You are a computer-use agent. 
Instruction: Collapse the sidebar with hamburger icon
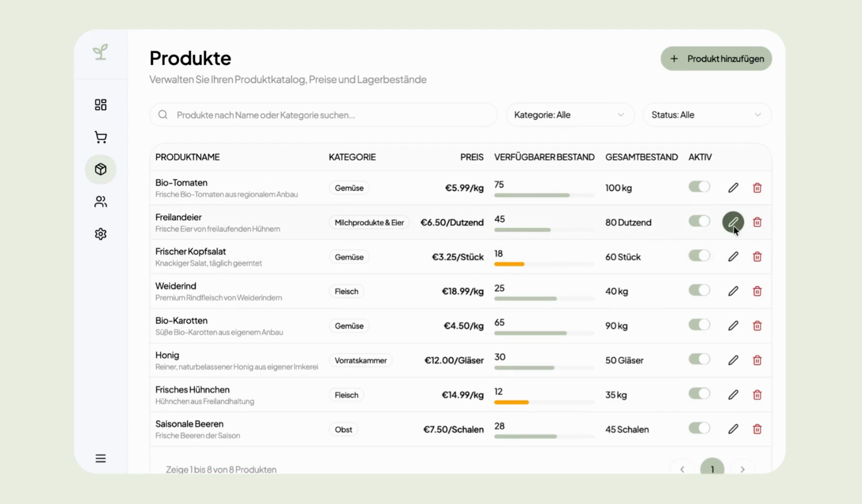pyautogui.click(x=100, y=458)
